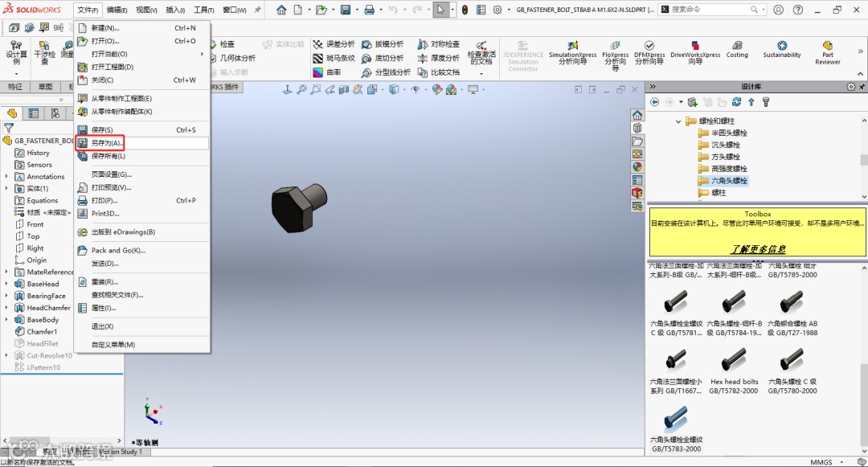Switch to the 特征 ribbon tab

pos(15,87)
